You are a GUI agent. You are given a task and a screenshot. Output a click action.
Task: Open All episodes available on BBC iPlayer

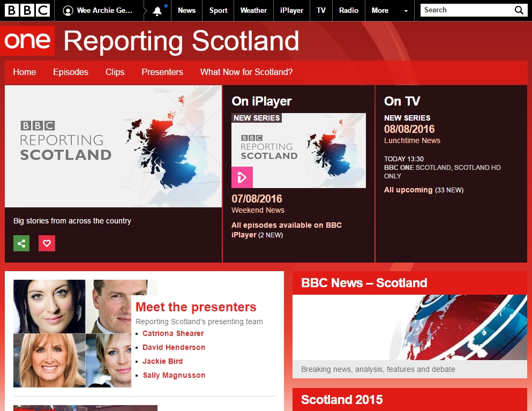[286, 230]
